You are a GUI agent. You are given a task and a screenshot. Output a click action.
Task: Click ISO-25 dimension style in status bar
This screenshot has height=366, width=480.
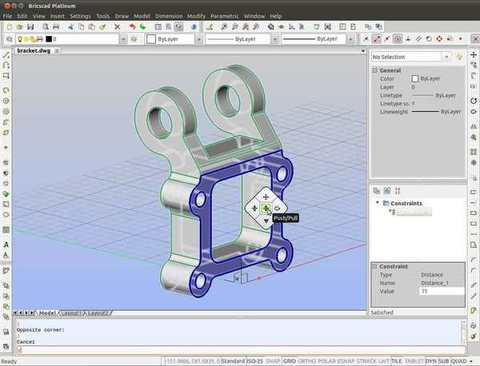pos(255,361)
